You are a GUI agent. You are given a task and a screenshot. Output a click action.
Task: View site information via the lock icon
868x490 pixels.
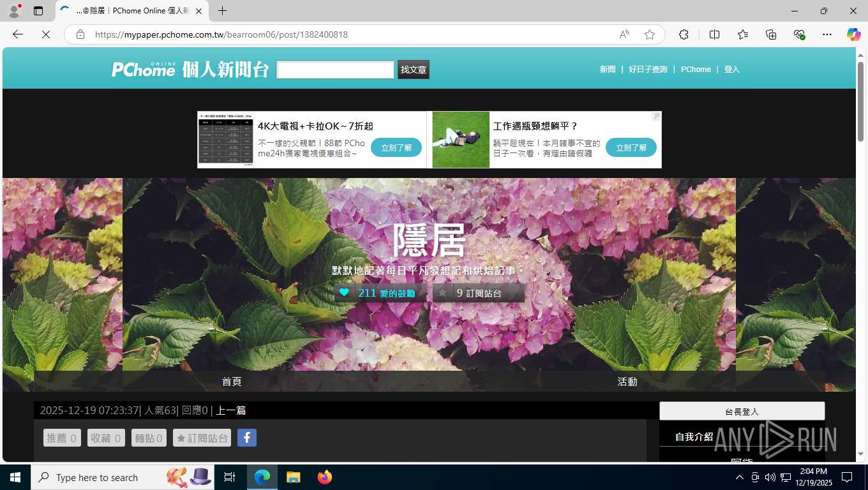[x=80, y=34]
